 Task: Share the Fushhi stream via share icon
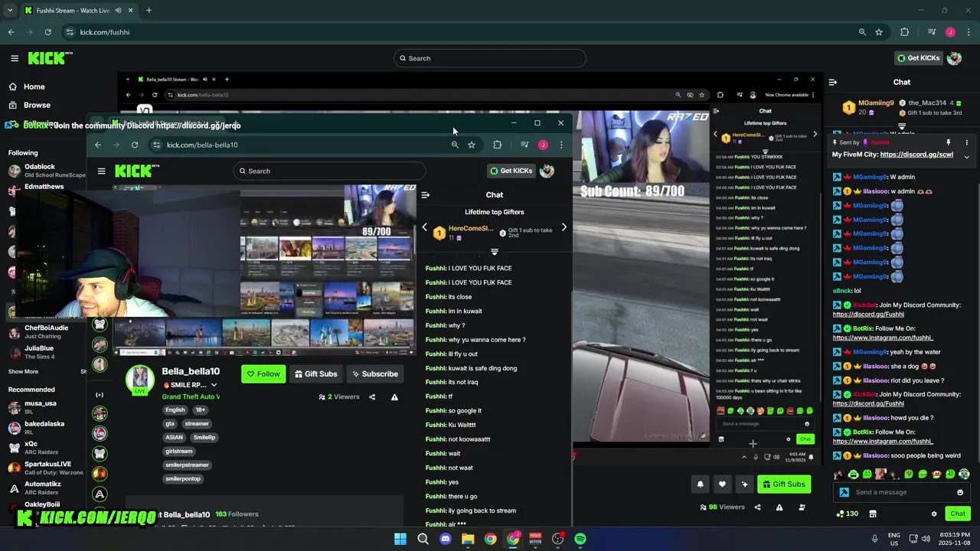point(758,507)
